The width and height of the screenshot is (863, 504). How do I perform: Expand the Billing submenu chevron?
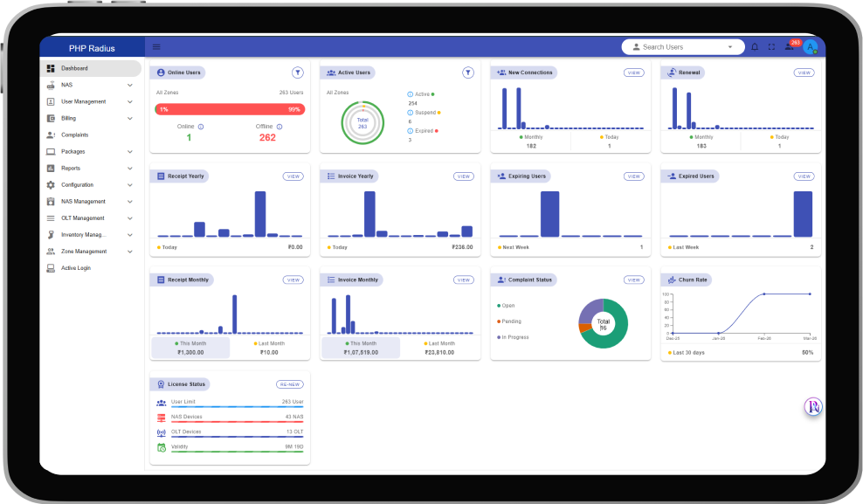pos(130,118)
